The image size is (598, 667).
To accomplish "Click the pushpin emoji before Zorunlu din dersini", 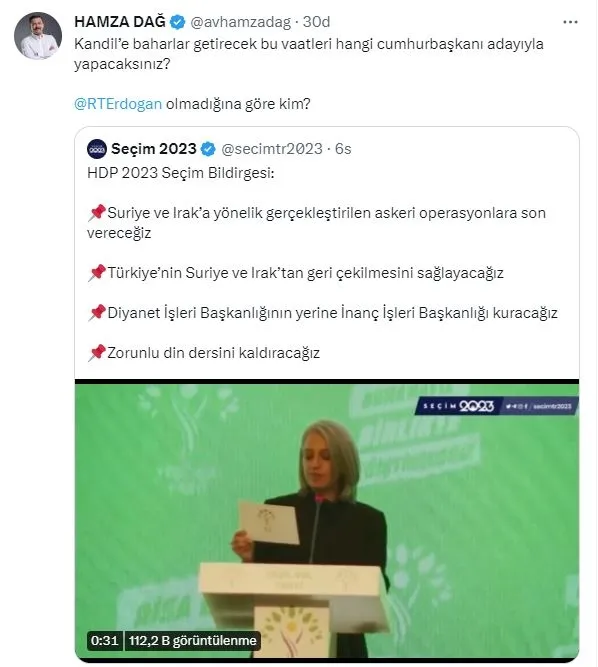I will click(97, 353).
